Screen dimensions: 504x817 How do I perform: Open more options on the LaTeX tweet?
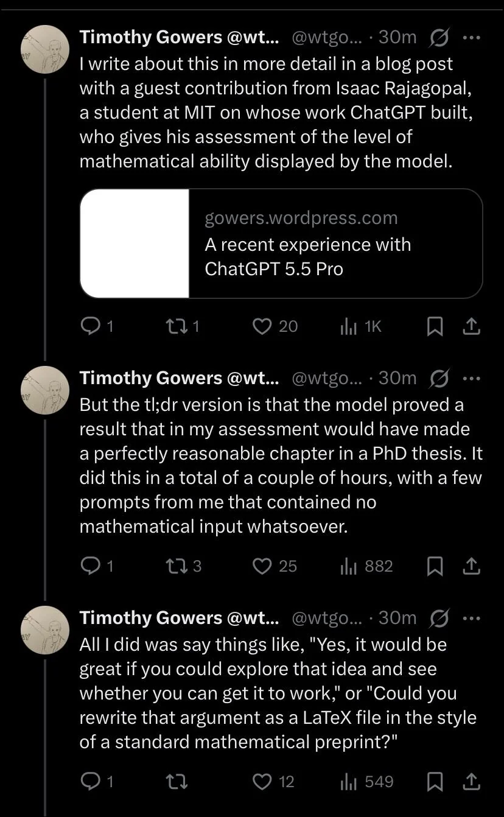pos(472,619)
